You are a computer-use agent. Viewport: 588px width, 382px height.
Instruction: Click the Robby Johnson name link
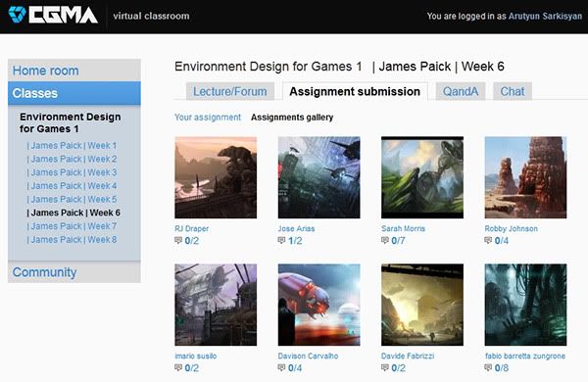(x=511, y=228)
